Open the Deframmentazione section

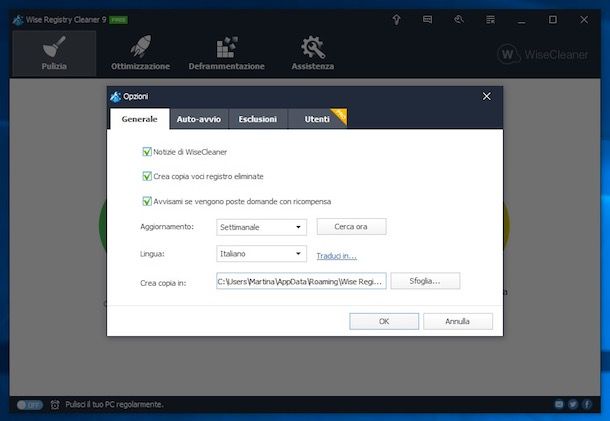[x=226, y=53]
